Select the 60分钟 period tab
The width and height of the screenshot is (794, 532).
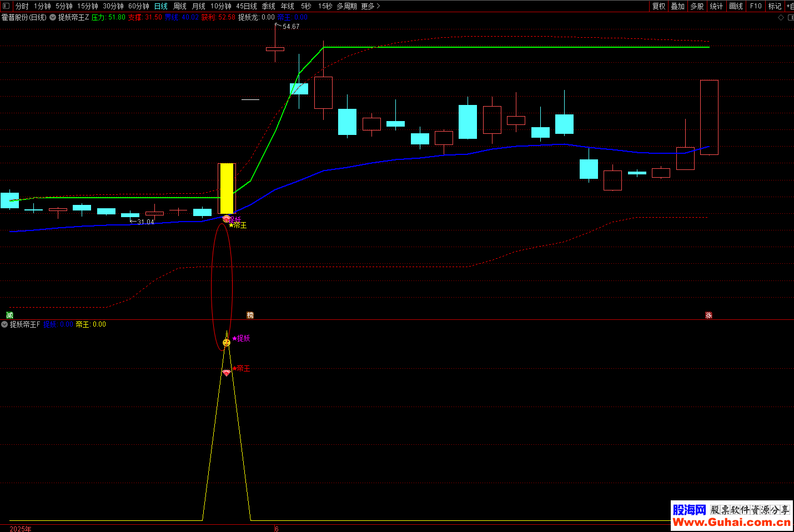[x=138, y=6]
